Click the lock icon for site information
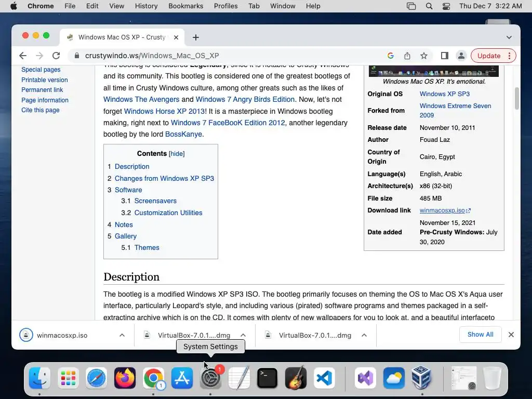The image size is (532, 399). click(x=77, y=56)
